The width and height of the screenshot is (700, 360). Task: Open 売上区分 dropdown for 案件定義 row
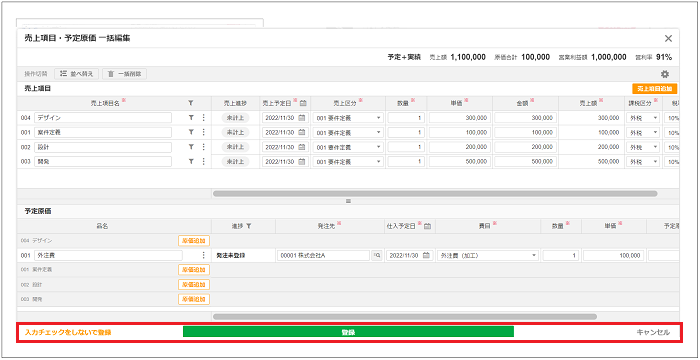[x=348, y=132]
